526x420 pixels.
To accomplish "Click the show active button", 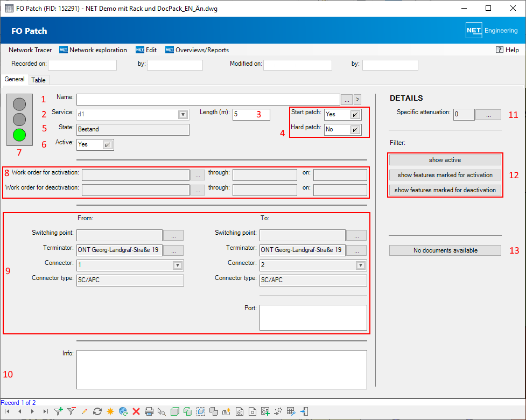I will point(445,160).
